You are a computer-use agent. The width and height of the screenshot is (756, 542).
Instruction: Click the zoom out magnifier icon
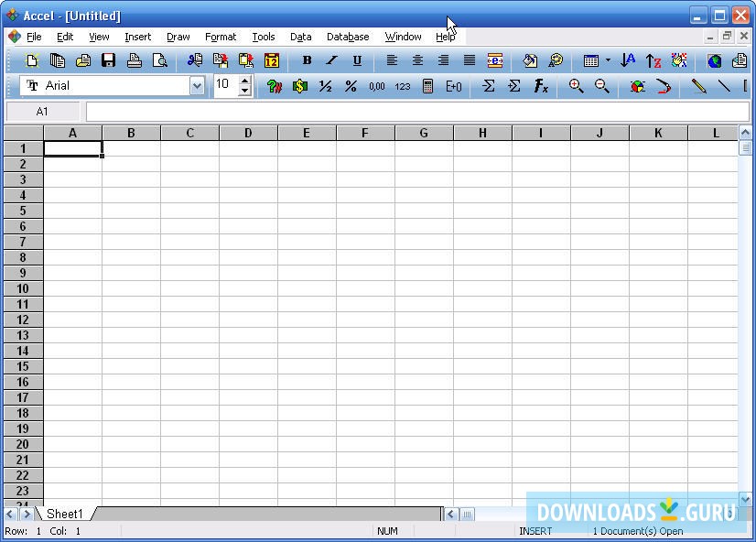[601, 86]
